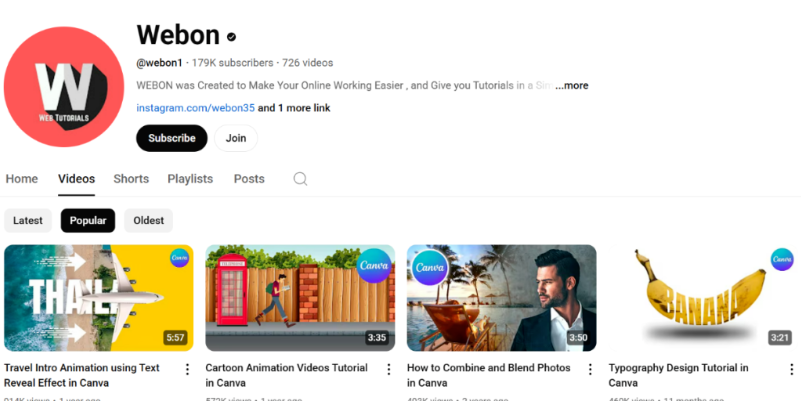Open the Shorts tab

pos(131,179)
